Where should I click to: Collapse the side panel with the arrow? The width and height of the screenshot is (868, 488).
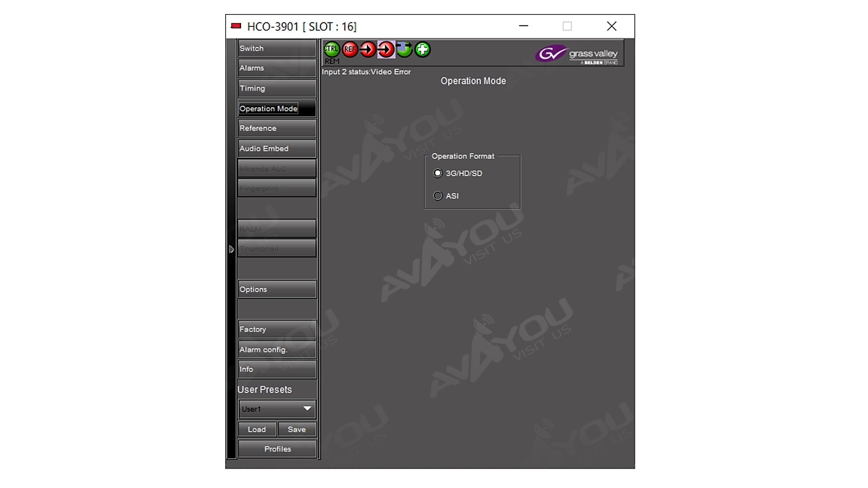click(x=231, y=249)
